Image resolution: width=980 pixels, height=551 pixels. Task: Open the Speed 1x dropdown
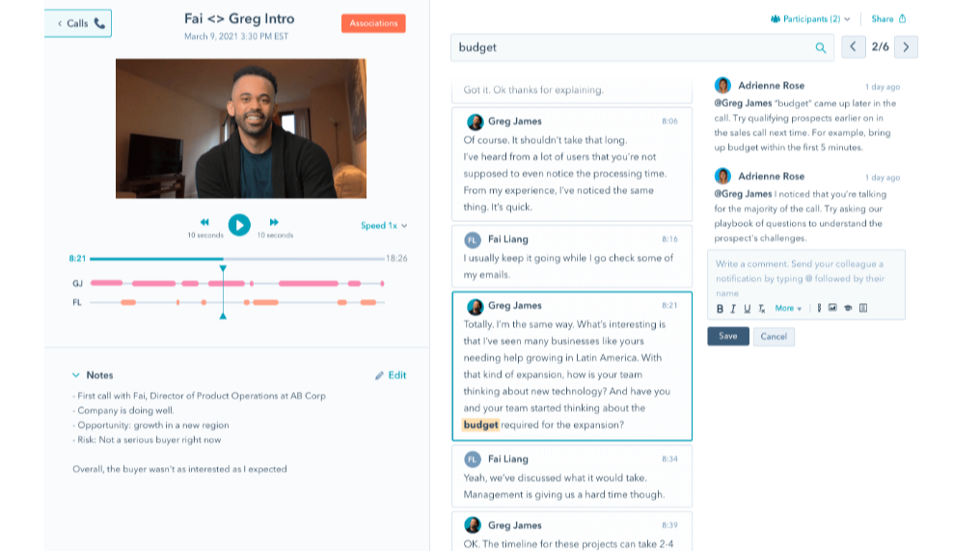(x=384, y=226)
